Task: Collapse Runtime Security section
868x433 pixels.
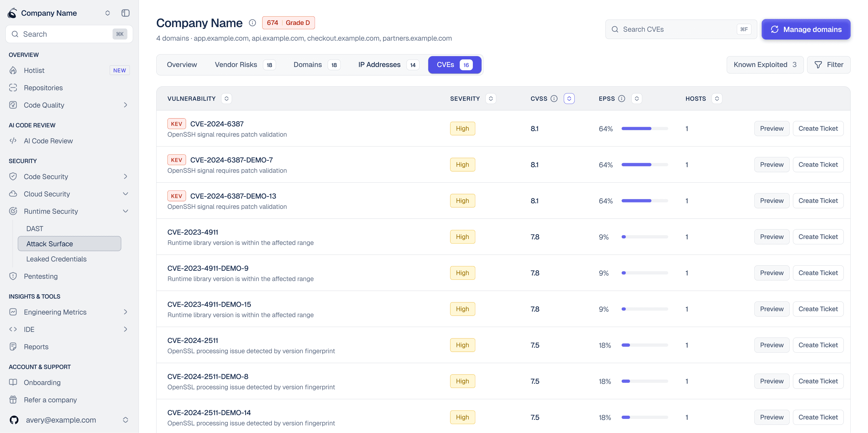Action: pos(125,211)
